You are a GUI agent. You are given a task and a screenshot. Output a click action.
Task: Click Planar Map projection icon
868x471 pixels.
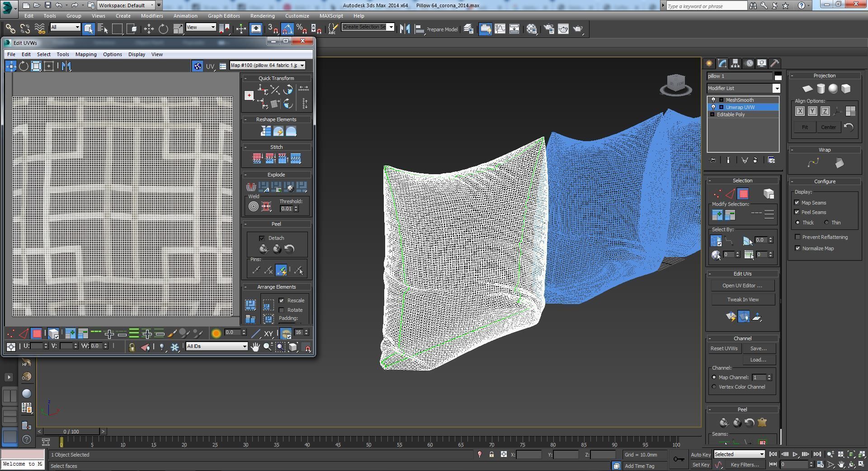coord(807,89)
